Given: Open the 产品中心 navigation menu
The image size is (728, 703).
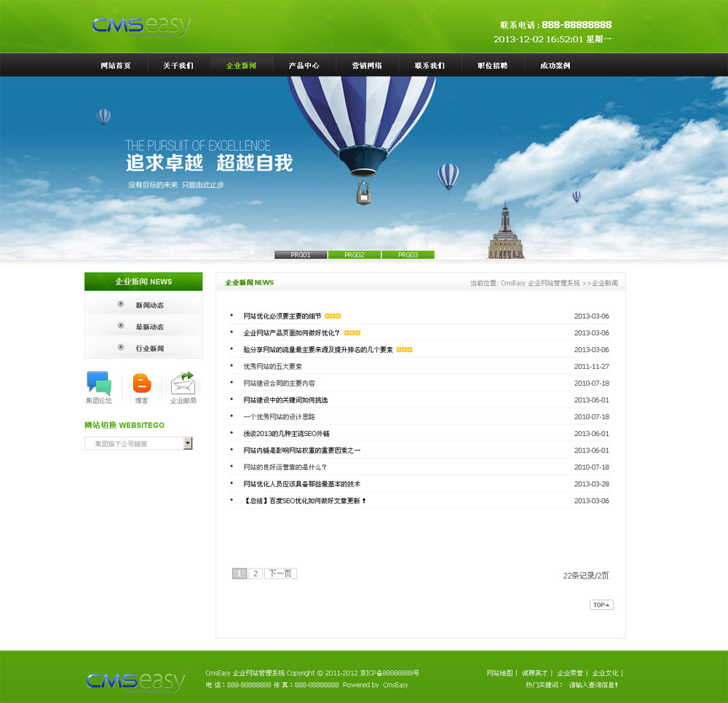Looking at the screenshot, I should coord(304,65).
